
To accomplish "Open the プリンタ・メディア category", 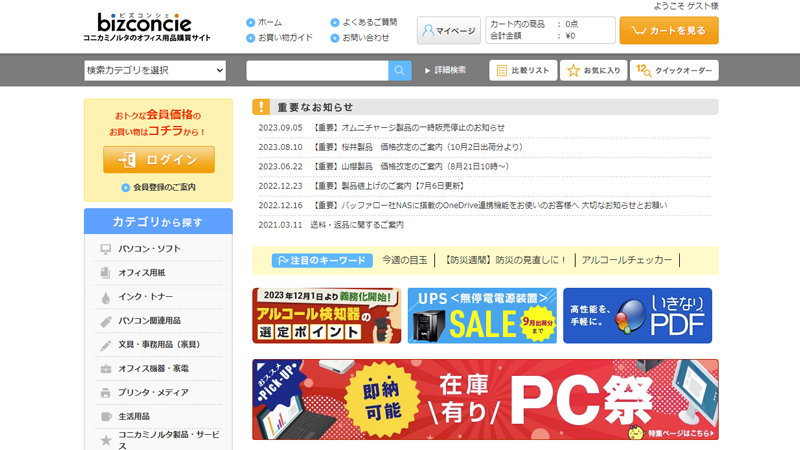I will point(153,392).
